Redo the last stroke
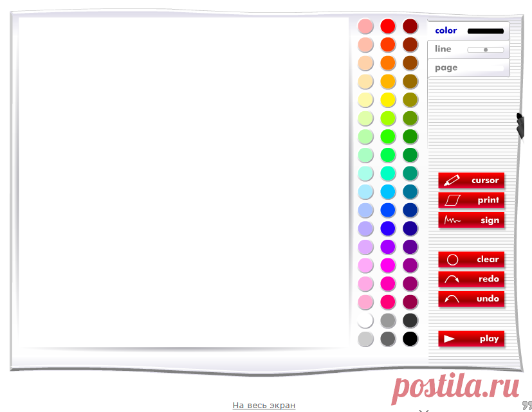The width and height of the screenshot is (532, 412). (471, 279)
